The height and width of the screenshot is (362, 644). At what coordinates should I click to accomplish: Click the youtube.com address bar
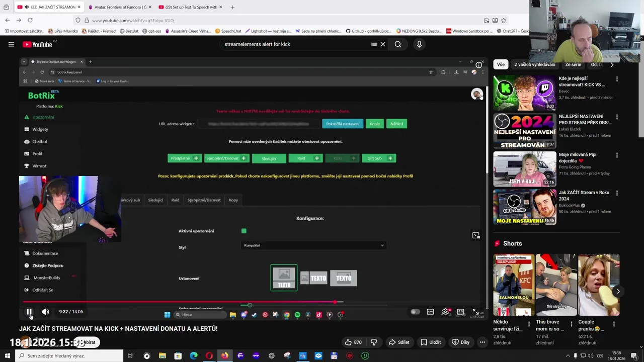pyautogui.click(x=282, y=20)
